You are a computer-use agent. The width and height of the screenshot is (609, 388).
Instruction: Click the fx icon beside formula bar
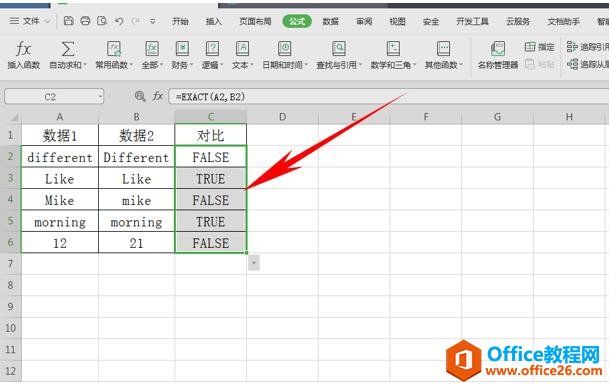pyautogui.click(x=157, y=96)
